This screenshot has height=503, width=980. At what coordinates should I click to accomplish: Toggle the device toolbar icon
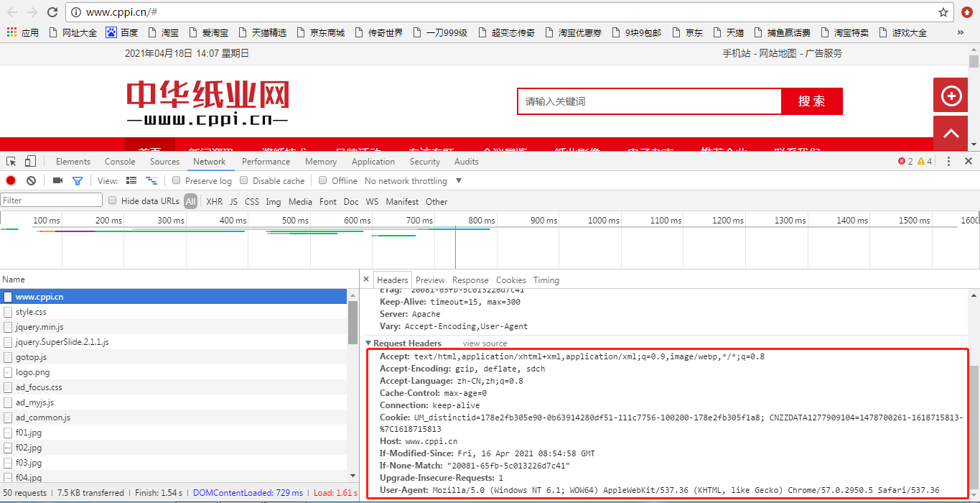[30, 162]
